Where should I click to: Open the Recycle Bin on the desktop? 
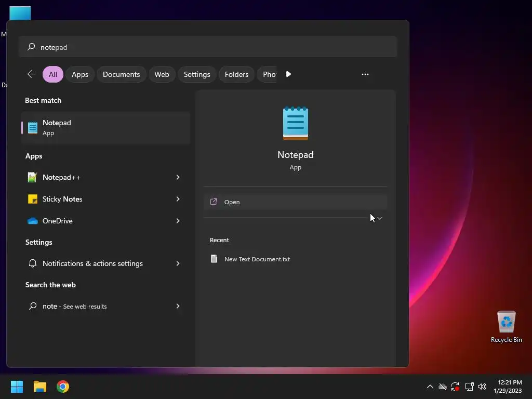pyautogui.click(x=506, y=326)
